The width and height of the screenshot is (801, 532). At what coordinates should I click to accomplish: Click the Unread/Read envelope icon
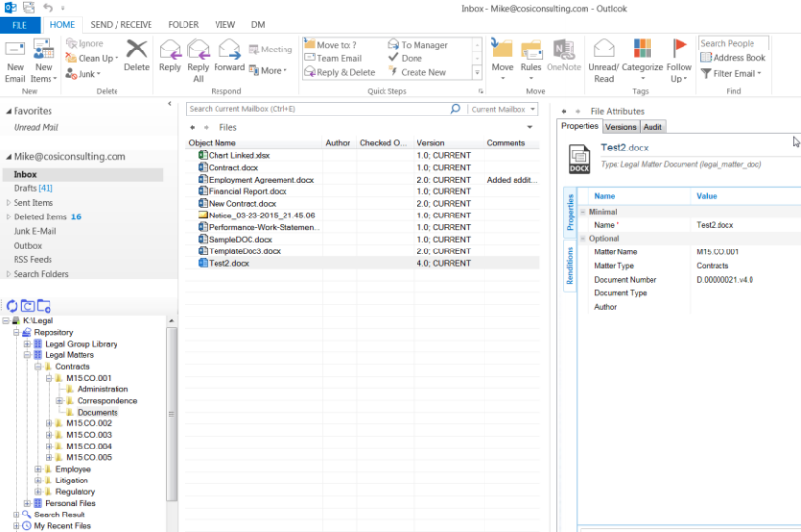click(604, 50)
